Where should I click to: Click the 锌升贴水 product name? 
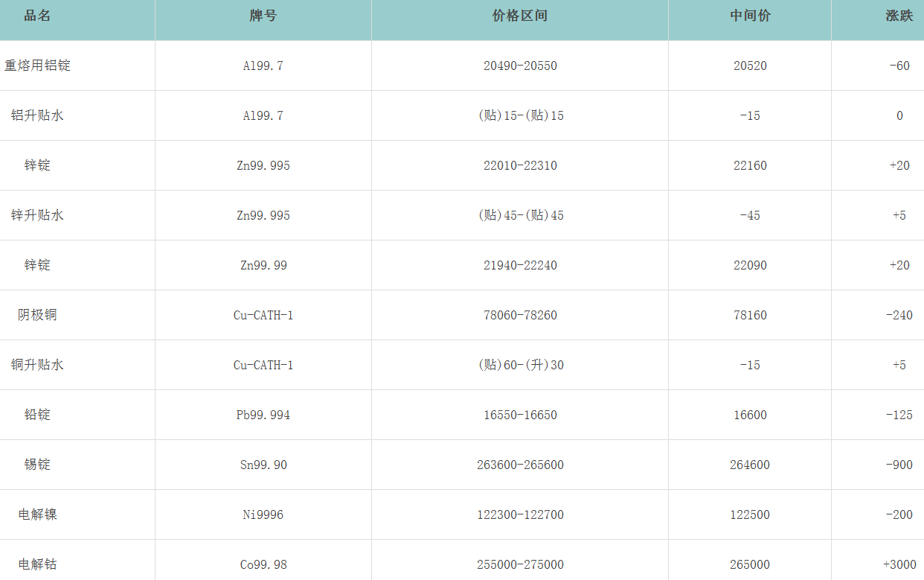(x=37, y=215)
